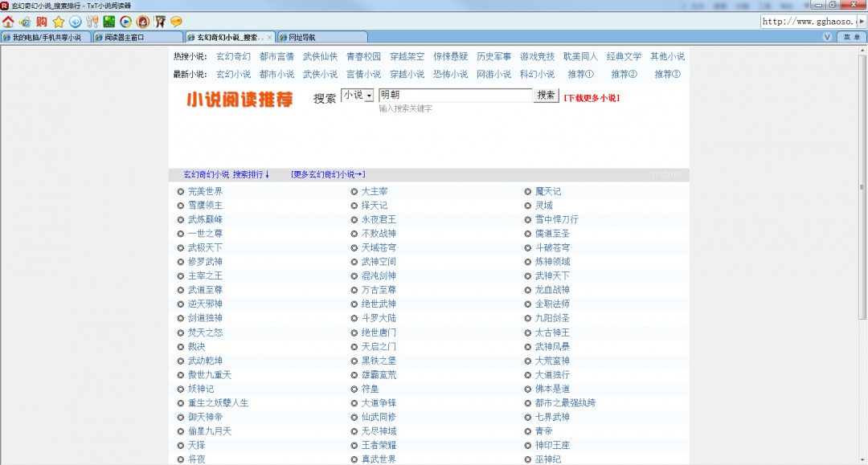Expand the V dropdown beside the 菜单 button
This screenshot has width=868, height=465.
pos(827,37)
